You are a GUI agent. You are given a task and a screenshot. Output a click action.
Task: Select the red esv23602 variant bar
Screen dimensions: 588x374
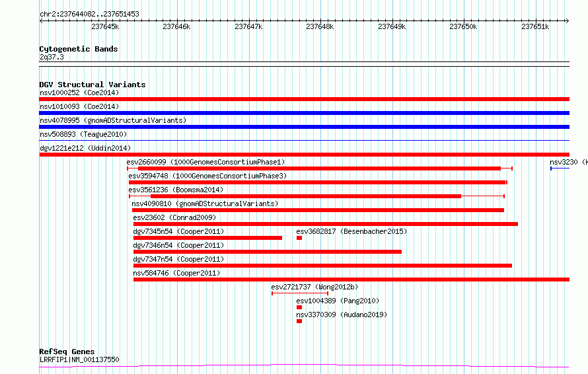pos(326,224)
